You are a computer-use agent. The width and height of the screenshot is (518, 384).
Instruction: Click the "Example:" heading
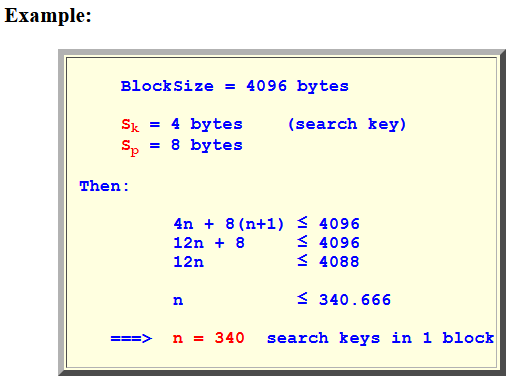point(48,16)
